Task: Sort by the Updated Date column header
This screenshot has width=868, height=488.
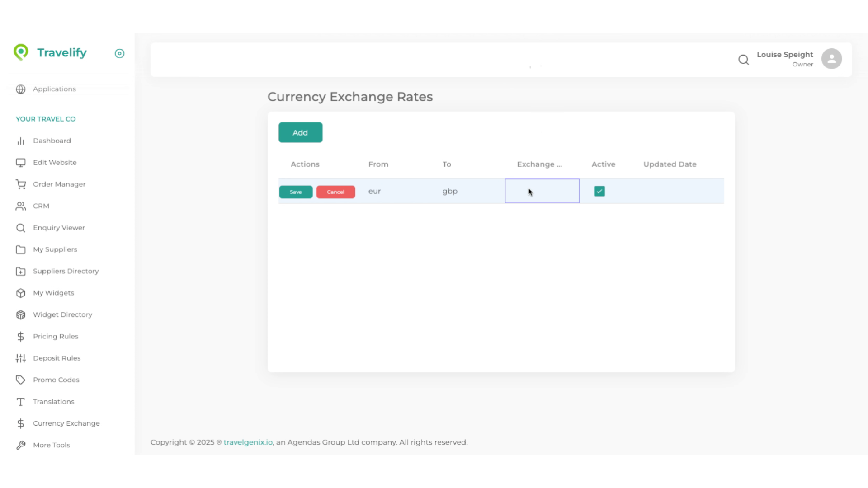Action: click(x=670, y=164)
